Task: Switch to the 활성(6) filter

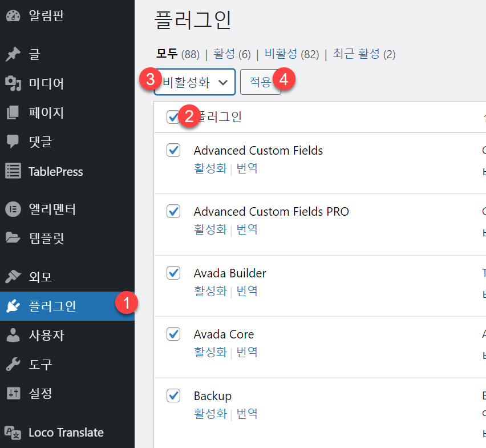Action: [225, 53]
